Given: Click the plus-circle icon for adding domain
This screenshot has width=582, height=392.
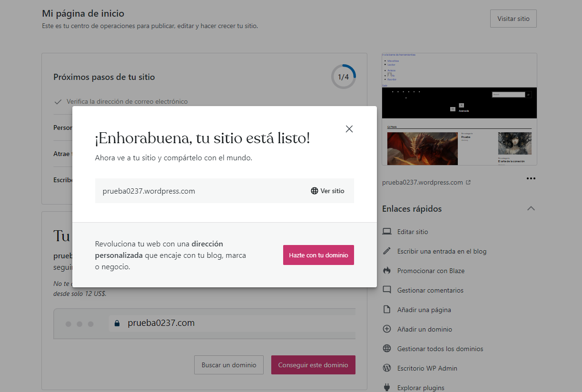Looking at the screenshot, I should [x=387, y=329].
